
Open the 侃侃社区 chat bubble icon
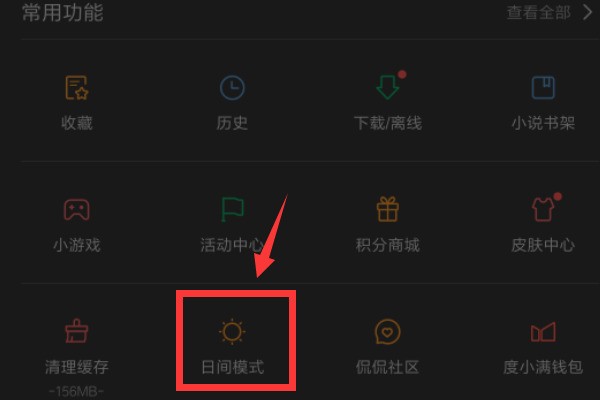pyautogui.click(x=388, y=331)
